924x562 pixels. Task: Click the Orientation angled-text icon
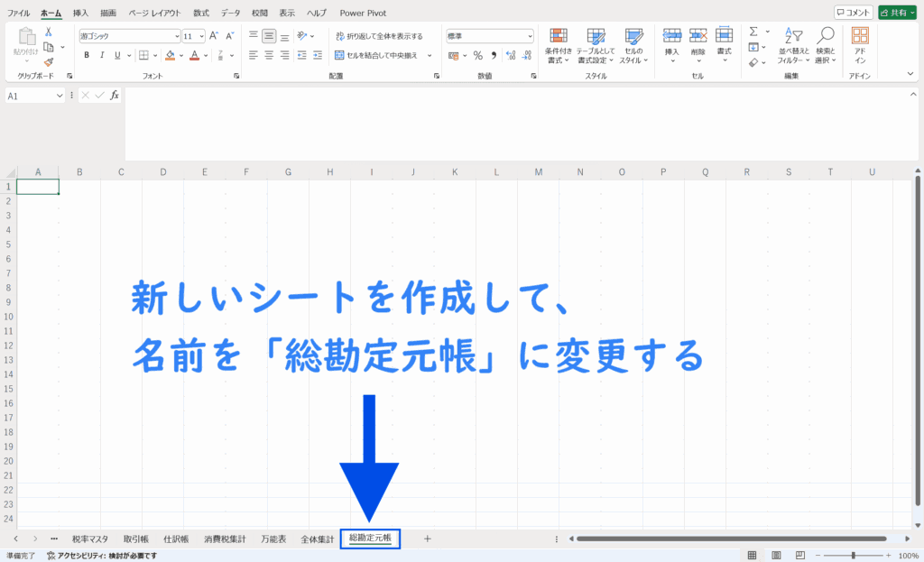tap(302, 36)
